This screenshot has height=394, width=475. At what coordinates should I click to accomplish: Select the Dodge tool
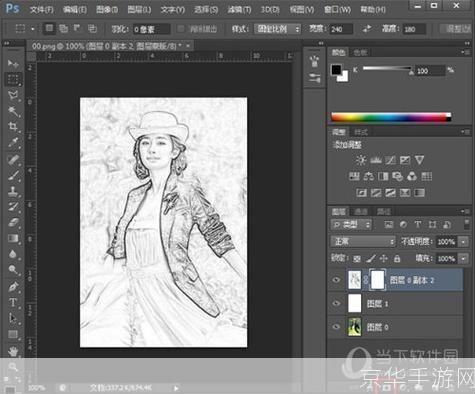click(x=13, y=270)
